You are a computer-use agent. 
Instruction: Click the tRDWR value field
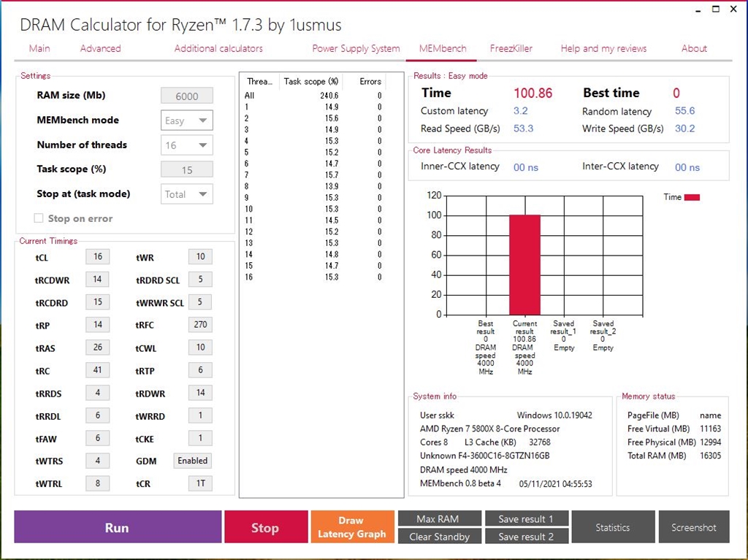(x=200, y=393)
